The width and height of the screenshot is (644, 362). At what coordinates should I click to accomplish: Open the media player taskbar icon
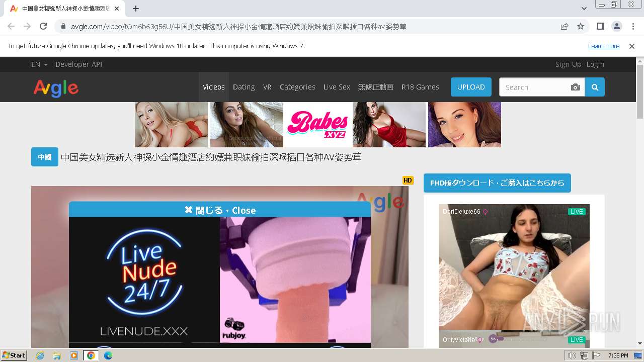[74, 355]
